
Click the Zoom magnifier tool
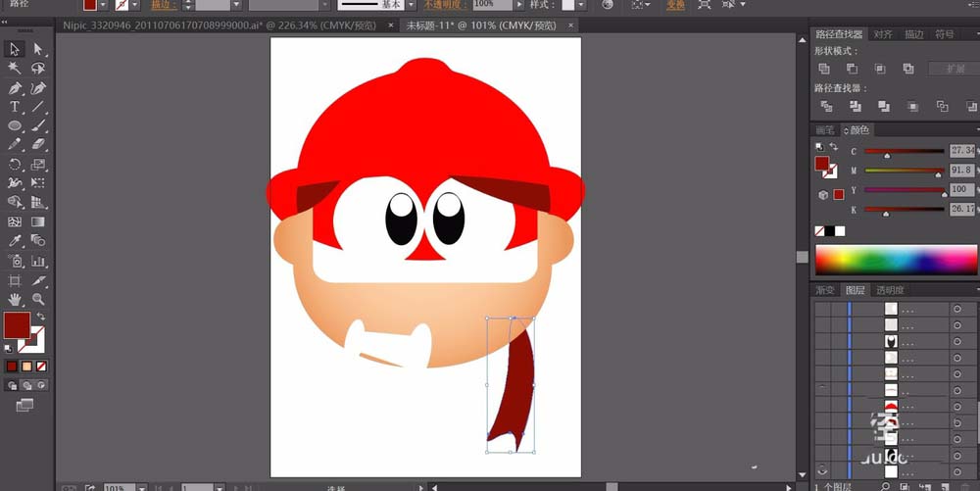(38, 299)
